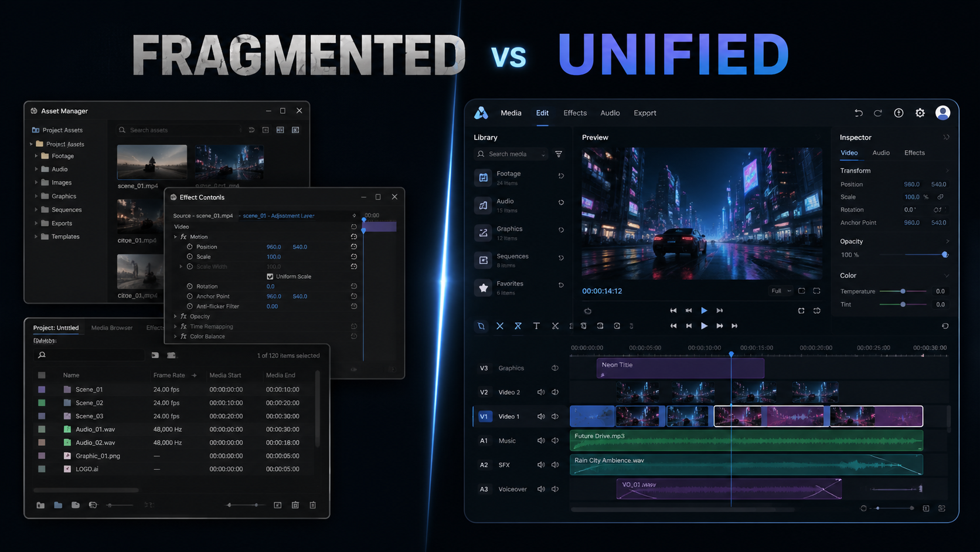
Task: Select the Audio tab in Inspector
Action: (881, 153)
